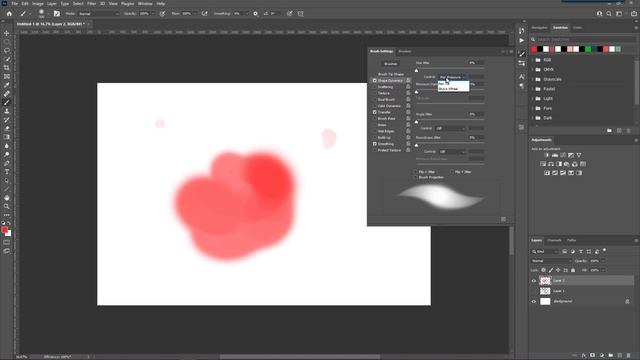Select the Eraser tool
The image size is (640, 360).
[7, 128]
